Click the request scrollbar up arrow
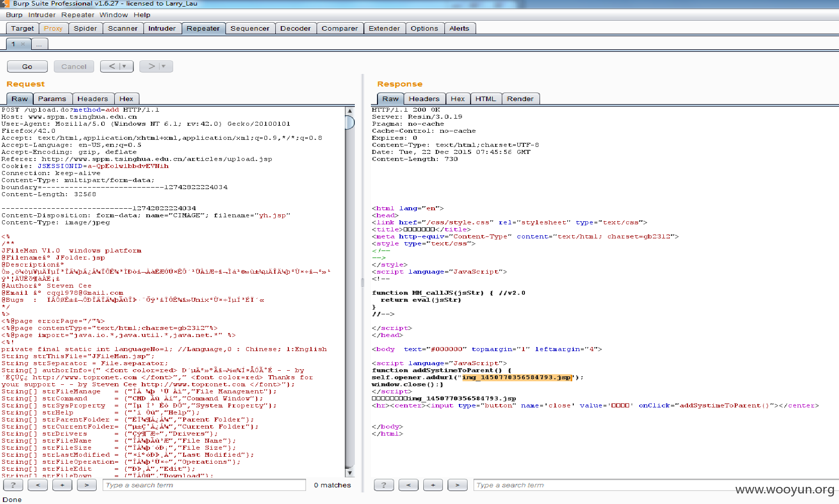The image size is (839, 504). [350, 111]
